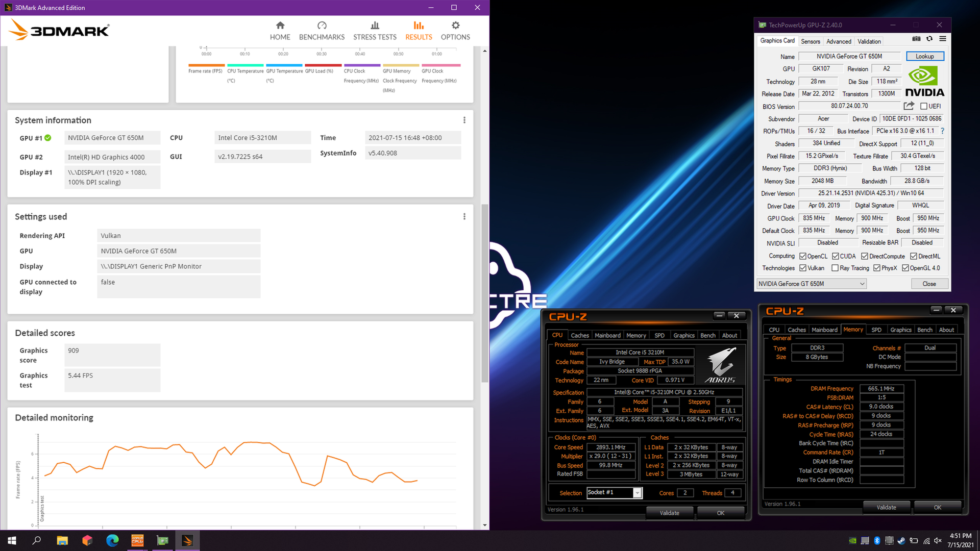Switch to the Validation tab in GPU-Z
Screen dimensions: 980x551
click(869, 41)
